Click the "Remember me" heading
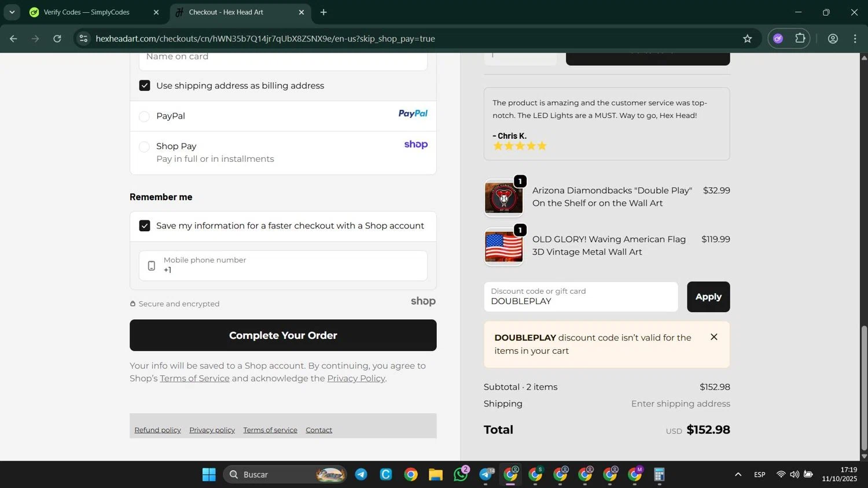Viewport: 868px width, 488px height. point(161,197)
